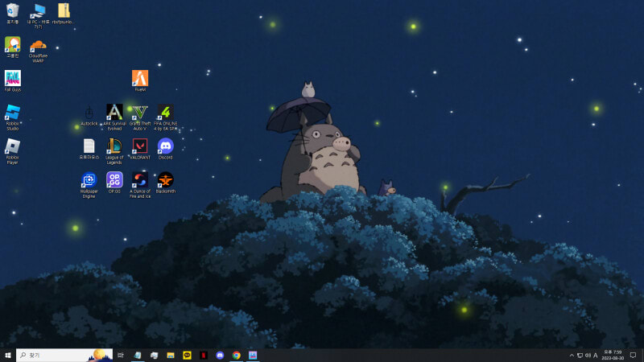
Task: Open the OP.GG desktop shortcut
Action: pyautogui.click(x=114, y=183)
